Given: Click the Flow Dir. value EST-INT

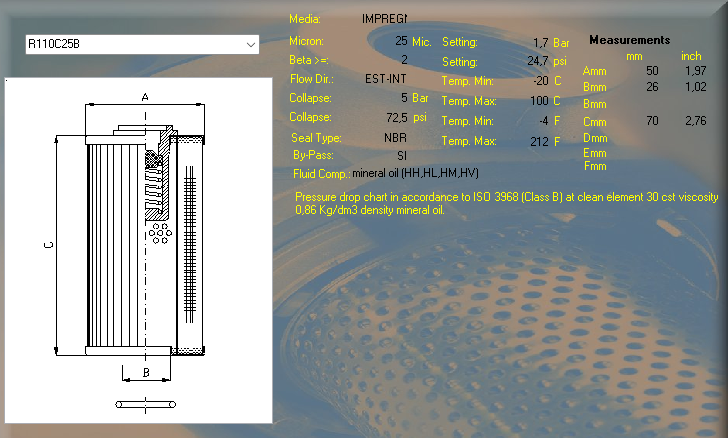Looking at the screenshot, I should coord(385,79).
